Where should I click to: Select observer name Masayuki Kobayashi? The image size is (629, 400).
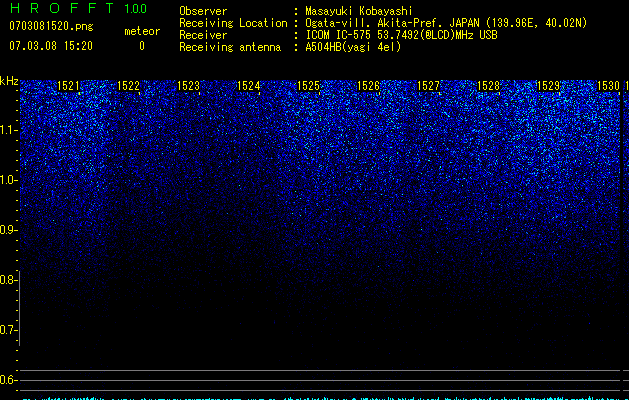359,11
